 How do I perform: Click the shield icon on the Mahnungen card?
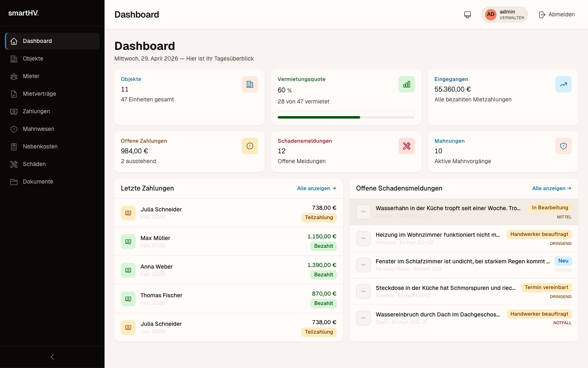tap(563, 146)
